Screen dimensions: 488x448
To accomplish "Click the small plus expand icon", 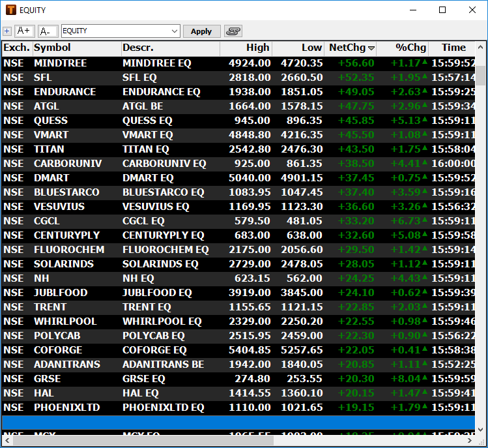I will tap(7, 31).
